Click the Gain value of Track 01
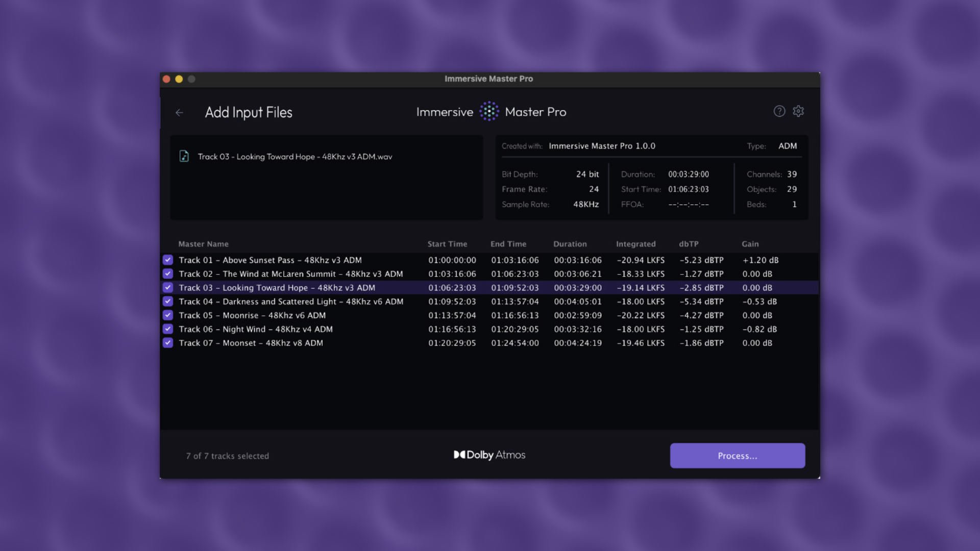 (760, 260)
